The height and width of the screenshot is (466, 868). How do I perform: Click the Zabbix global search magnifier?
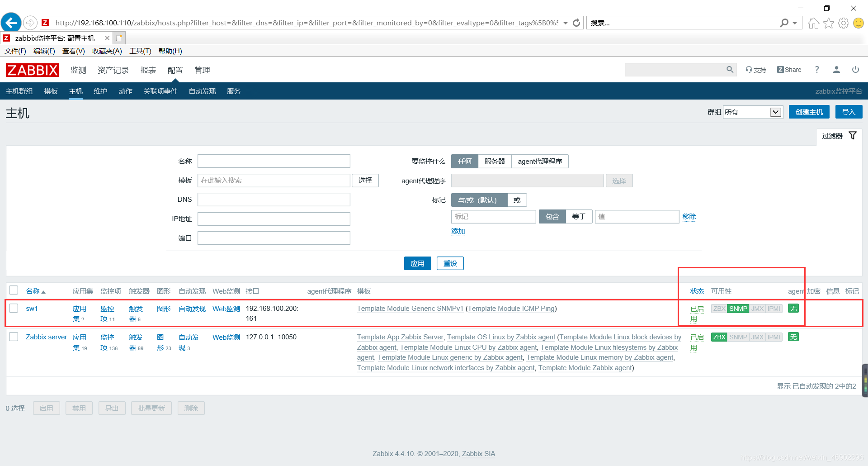(730, 70)
